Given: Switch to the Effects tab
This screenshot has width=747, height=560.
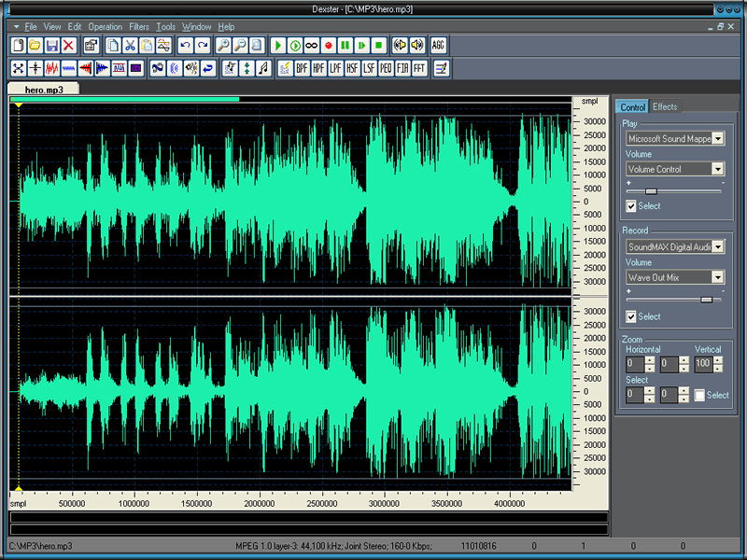Looking at the screenshot, I should (665, 107).
